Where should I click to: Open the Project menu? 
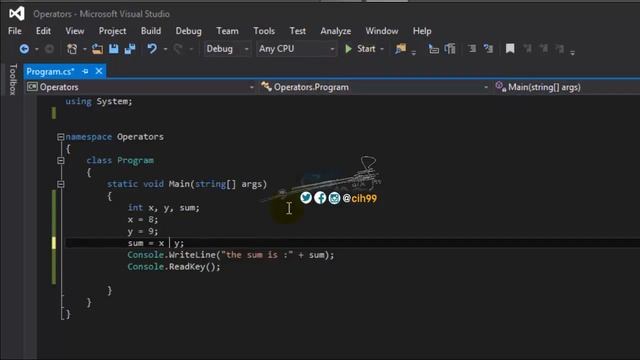pos(112,31)
